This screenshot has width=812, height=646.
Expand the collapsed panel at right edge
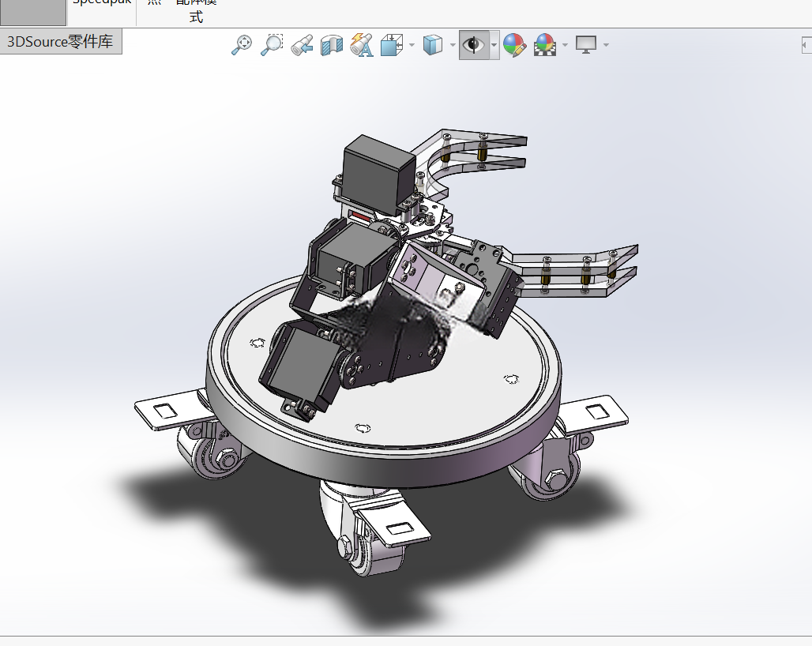click(x=806, y=45)
